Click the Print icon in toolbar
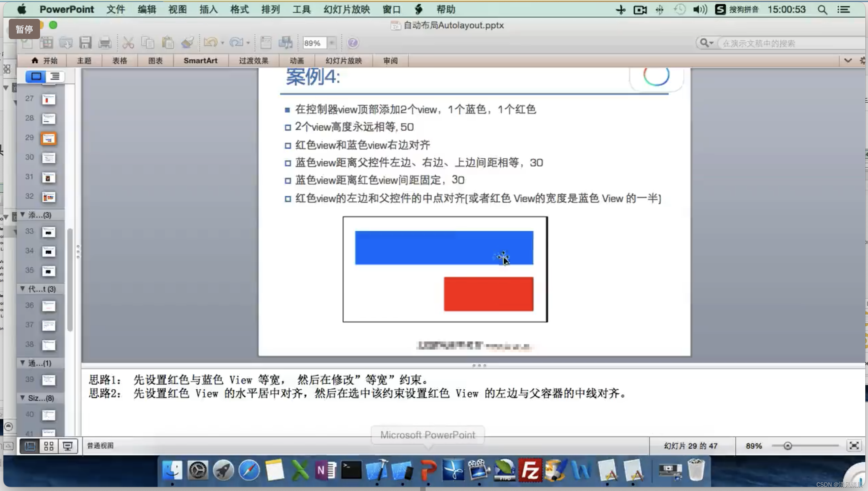The width and height of the screenshot is (868, 491). pos(105,43)
